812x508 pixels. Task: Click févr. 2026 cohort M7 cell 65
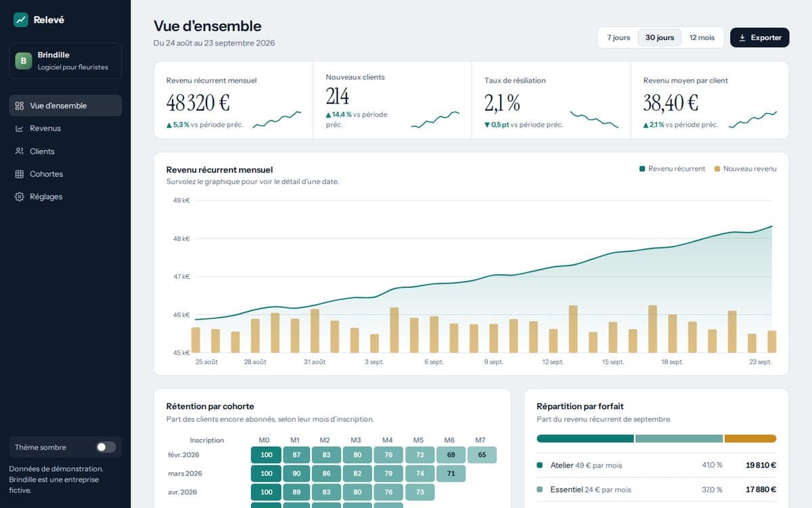482,454
